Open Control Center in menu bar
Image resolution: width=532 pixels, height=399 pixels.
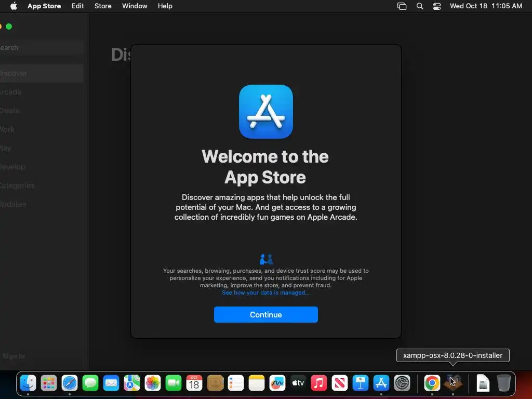(437, 6)
